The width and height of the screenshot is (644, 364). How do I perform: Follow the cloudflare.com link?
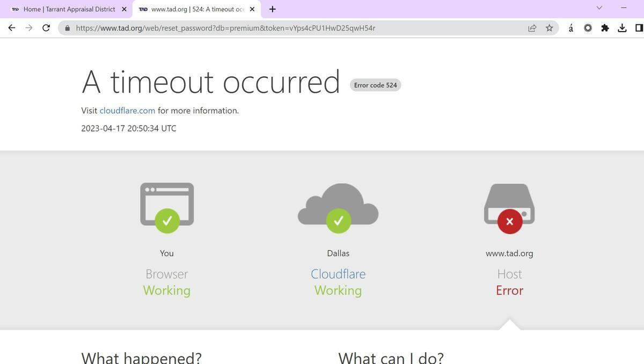tap(127, 111)
